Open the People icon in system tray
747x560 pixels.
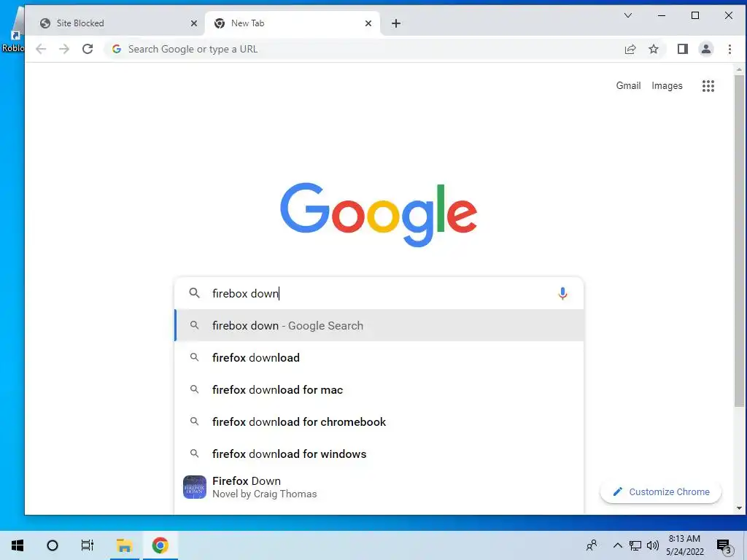point(592,545)
